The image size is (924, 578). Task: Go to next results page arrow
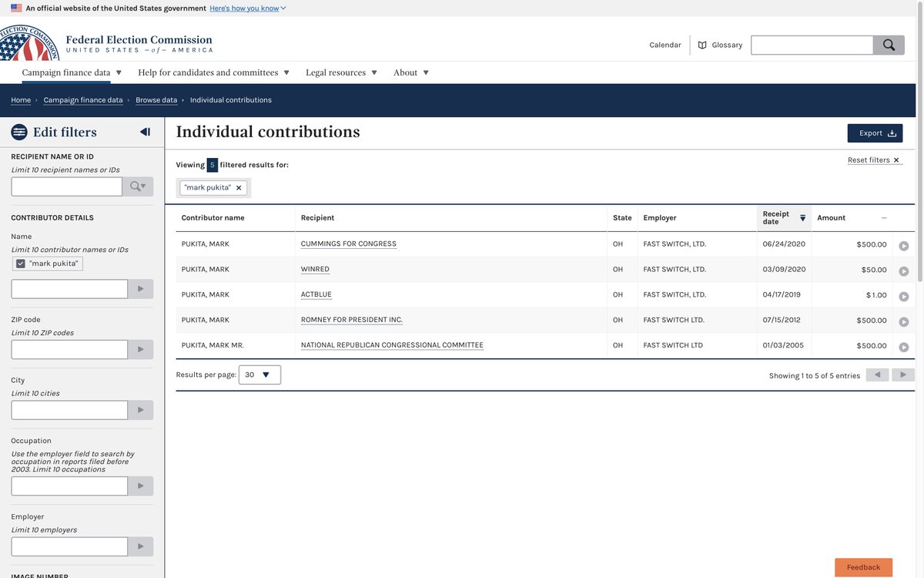(x=903, y=375)
